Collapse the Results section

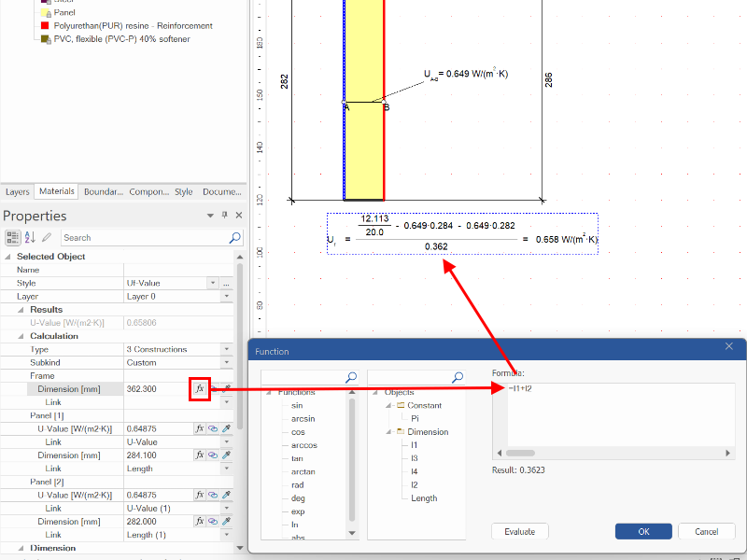21,310
